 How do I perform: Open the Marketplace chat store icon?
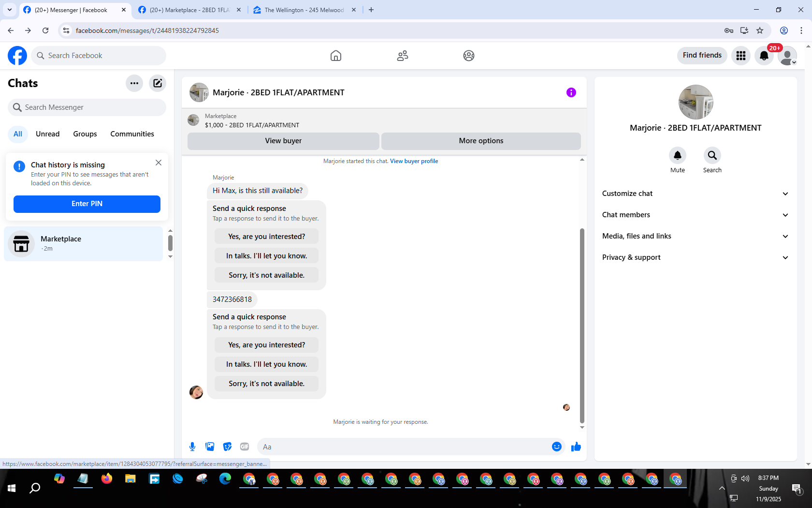[21, 244]
